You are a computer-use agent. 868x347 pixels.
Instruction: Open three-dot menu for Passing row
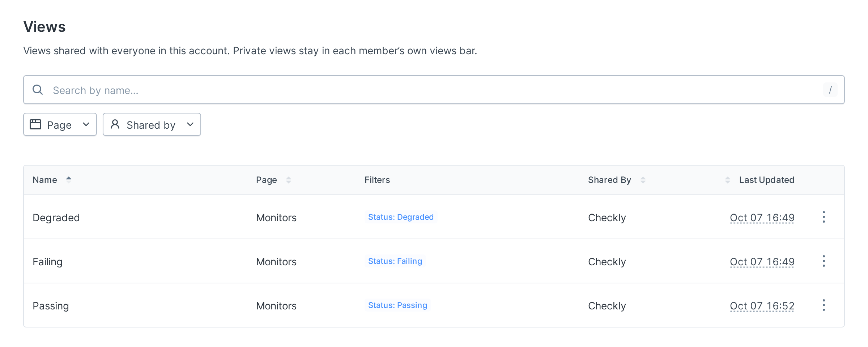click(824, 305)
